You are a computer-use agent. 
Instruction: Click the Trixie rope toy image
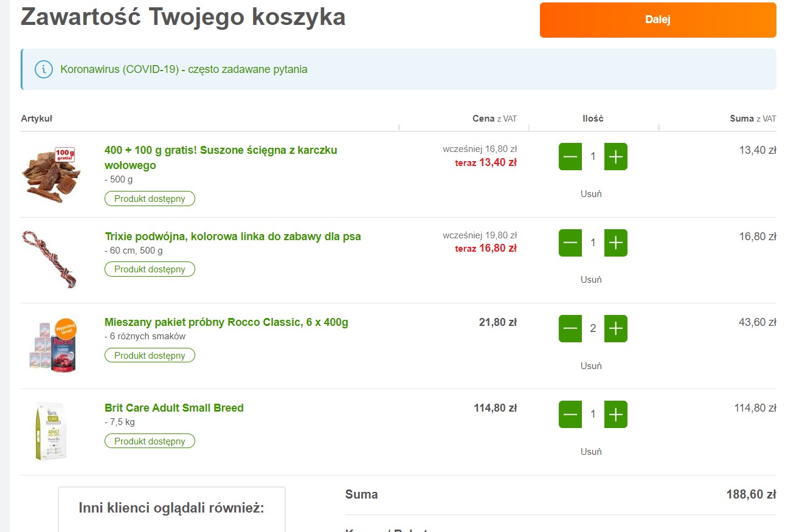49,258
